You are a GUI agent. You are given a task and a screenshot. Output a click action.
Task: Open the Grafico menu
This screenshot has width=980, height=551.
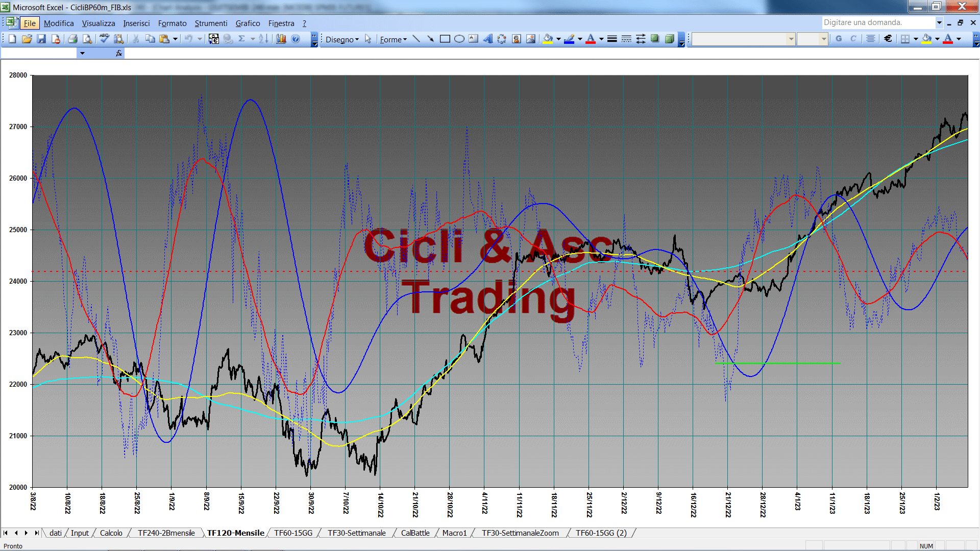(x=248, y=23)
